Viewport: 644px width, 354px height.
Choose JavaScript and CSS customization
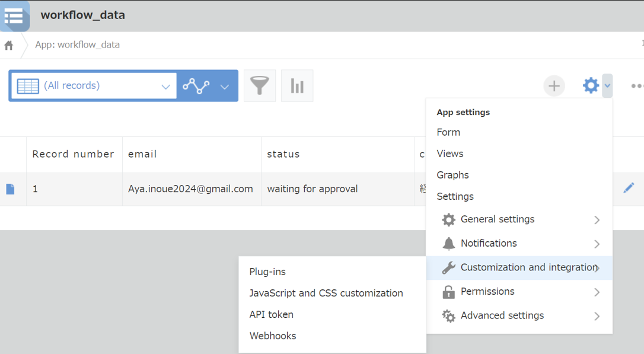[x=326, y=293]
